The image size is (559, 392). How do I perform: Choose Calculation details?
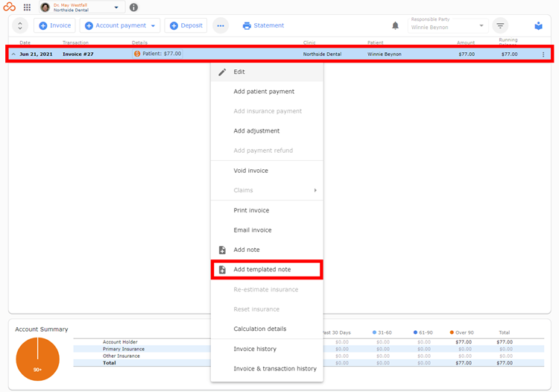[267, 329]
